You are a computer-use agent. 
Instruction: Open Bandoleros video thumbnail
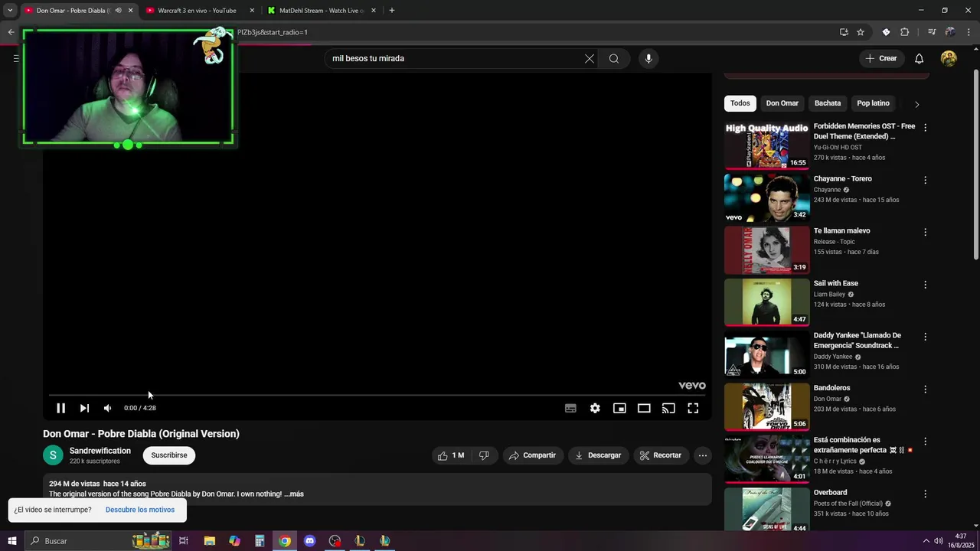coord(767,407)
